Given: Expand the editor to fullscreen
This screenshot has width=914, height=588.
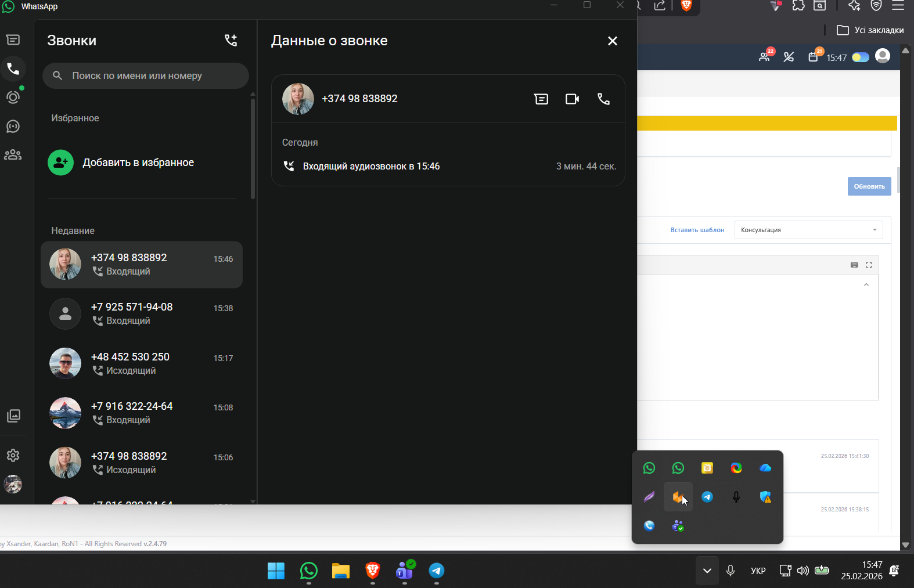Looking at the screenshot, I should [x=869, y=265].
